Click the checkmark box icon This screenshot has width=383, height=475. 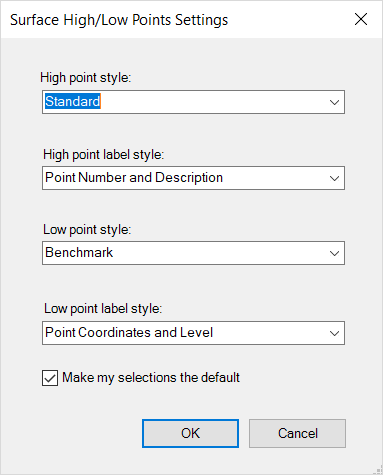pos(50,378)
